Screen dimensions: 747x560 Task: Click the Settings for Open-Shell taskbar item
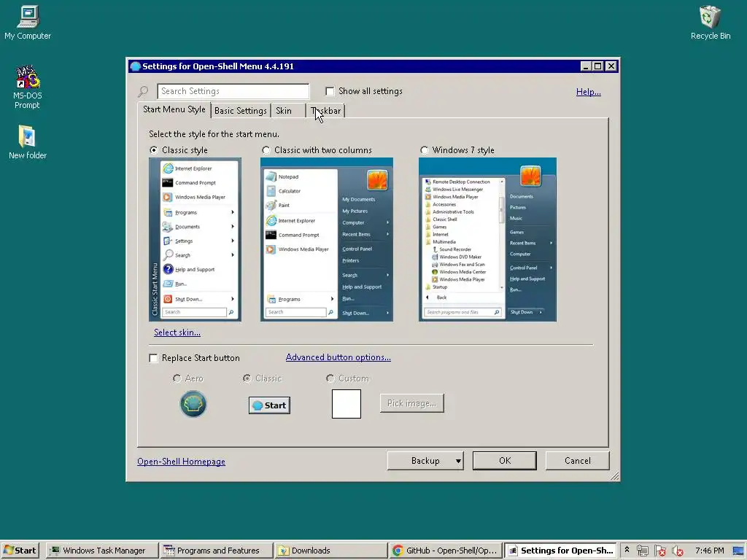click(x=560, y=551)
